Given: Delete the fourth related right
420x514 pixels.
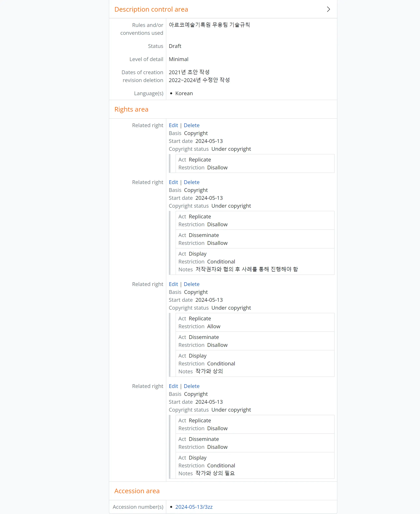Looking at the screenshot, I should click(191, 386).
